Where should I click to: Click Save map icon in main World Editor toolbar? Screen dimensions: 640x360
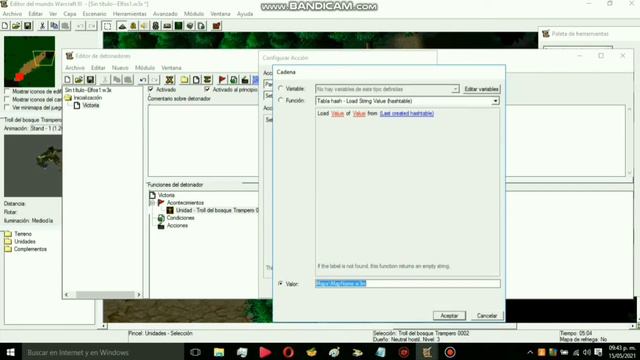click(x=27, y=26)
